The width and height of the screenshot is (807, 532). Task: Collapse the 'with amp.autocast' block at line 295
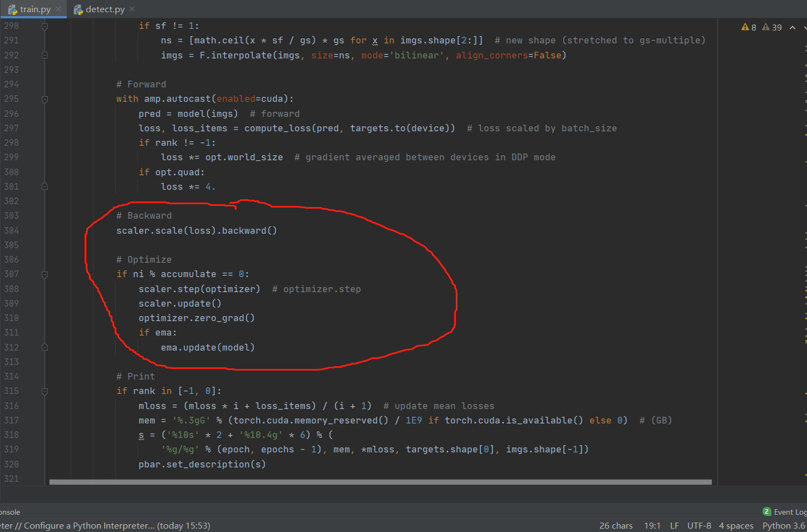click(45, 99)
